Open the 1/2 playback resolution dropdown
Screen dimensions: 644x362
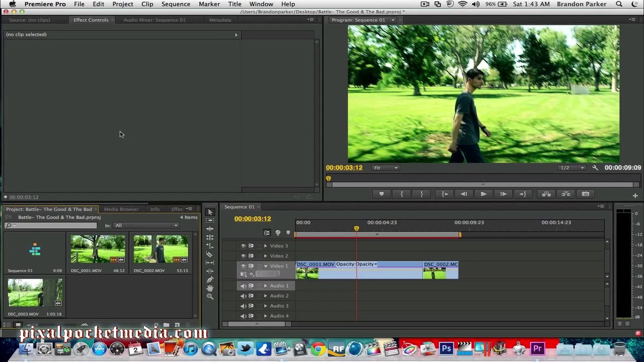click(x=572, y=168)
